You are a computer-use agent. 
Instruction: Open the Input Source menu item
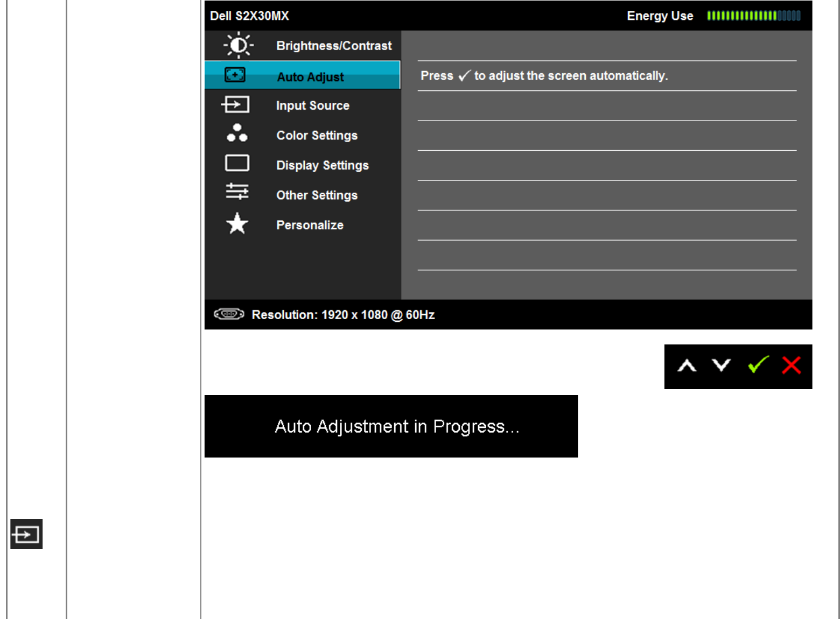click(x=303, y=105)
